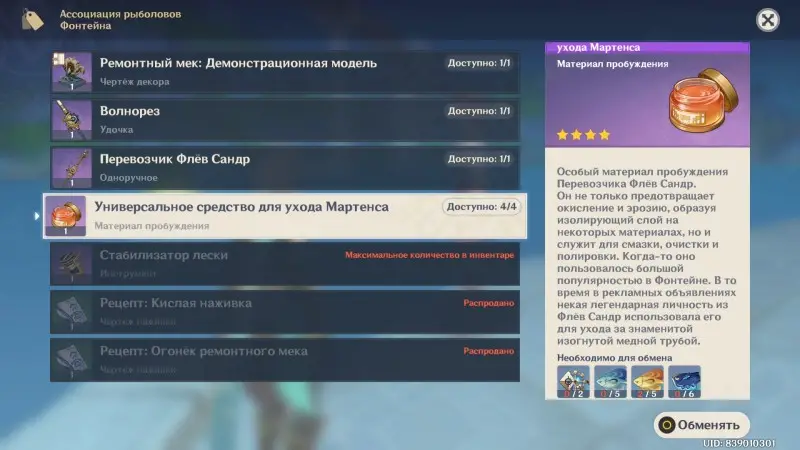Close the Fontaine fishing association shop

pyautogui.click(x=767, y=20)
